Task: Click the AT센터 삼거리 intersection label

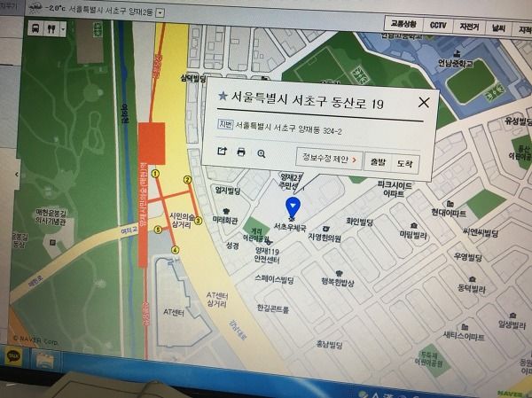Action: pos(217,300)
